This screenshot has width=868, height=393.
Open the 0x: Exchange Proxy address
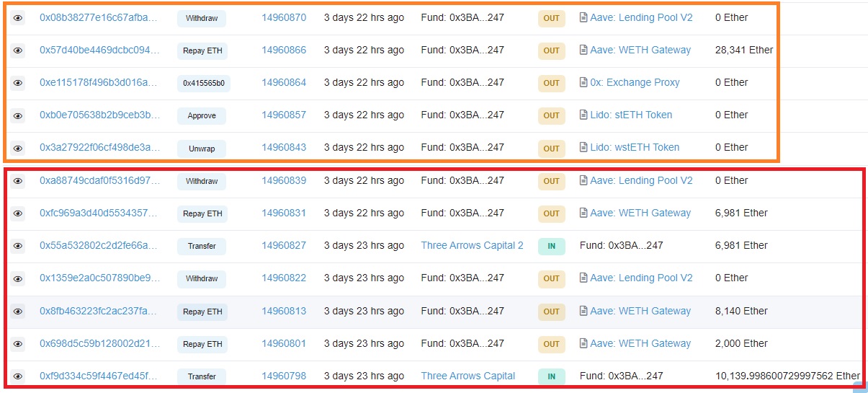635,82
